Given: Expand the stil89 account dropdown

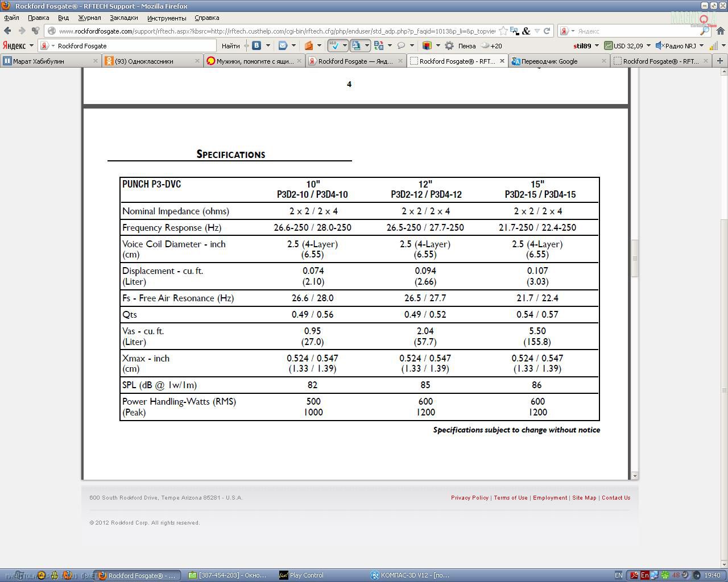Looking at the screenshot, I should [x=597, y=45].
